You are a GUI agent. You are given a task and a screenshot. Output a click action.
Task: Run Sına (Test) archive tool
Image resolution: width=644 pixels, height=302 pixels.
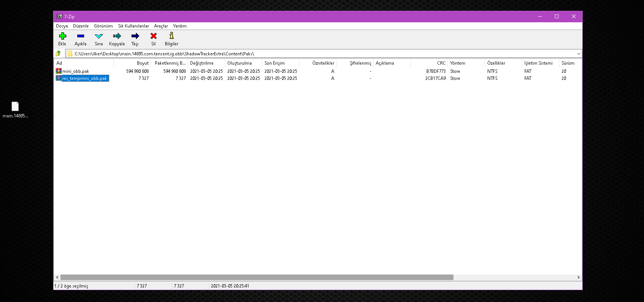pyautogui.click(x=99, y=36)
